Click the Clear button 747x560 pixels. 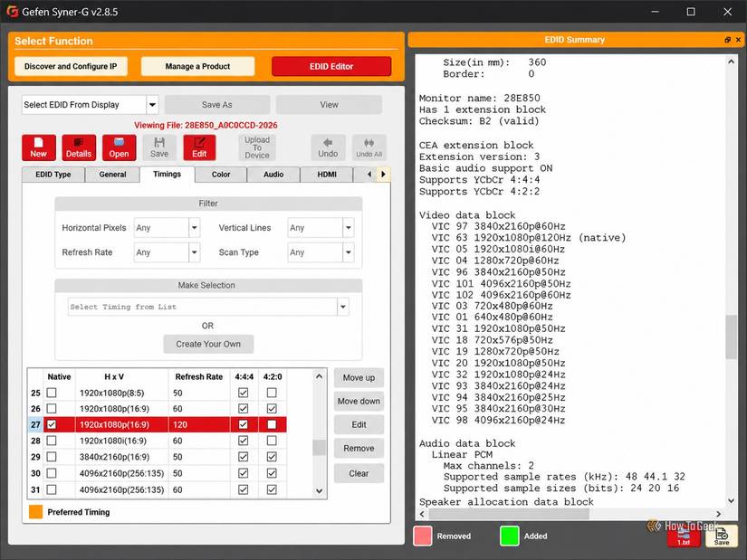(359, 474)
